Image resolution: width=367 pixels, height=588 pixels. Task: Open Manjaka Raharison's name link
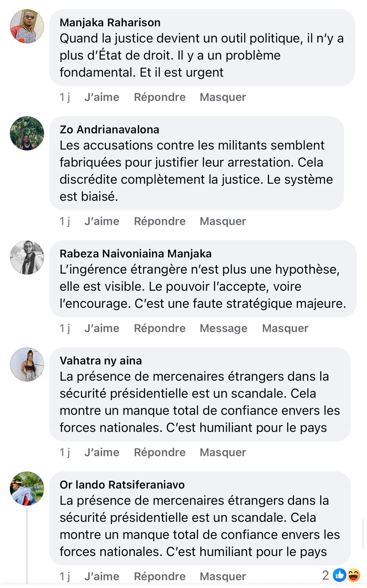pyautogui.click(x=110, y=23)
